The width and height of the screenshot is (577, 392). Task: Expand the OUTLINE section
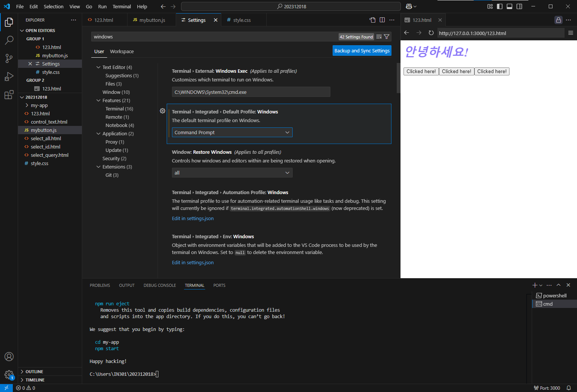[34, 372]
